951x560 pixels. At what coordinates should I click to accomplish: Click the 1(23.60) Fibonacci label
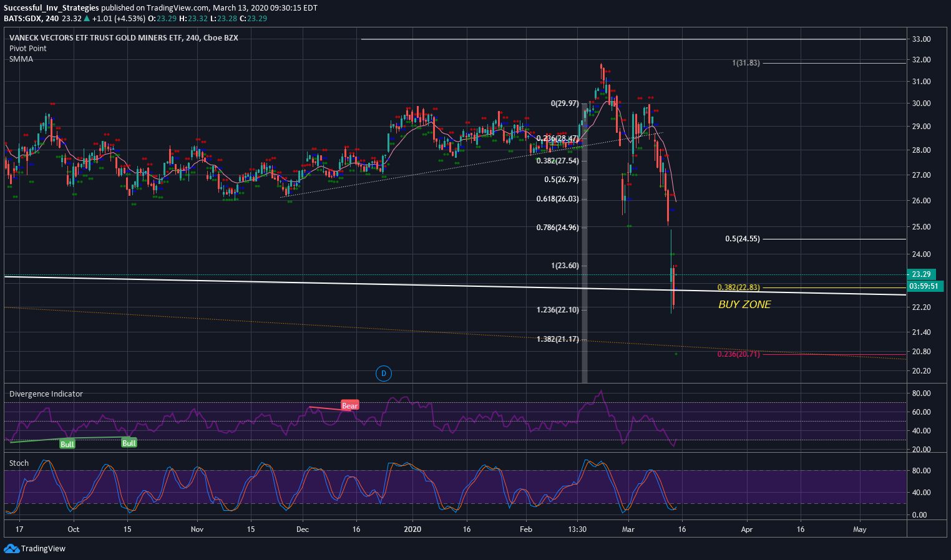click(x=565, y=266)
